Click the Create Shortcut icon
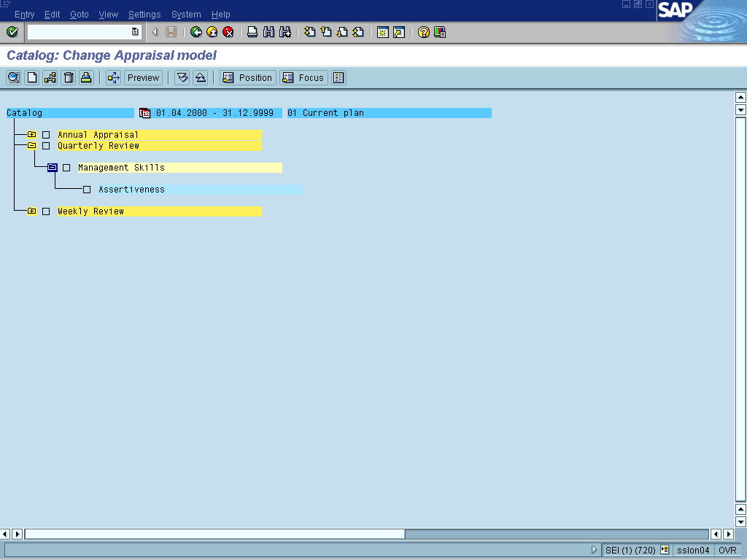This screenshot has height=560, width=747. click(399, 32)
